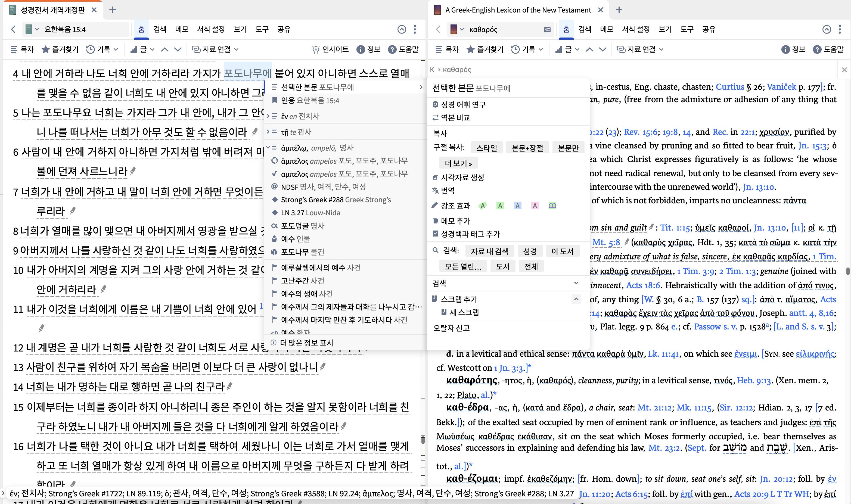Open 도구 tab in the Bible panel
Image resolution: width=851 pixels, height=504 pixels.
(x=262, y=29)
